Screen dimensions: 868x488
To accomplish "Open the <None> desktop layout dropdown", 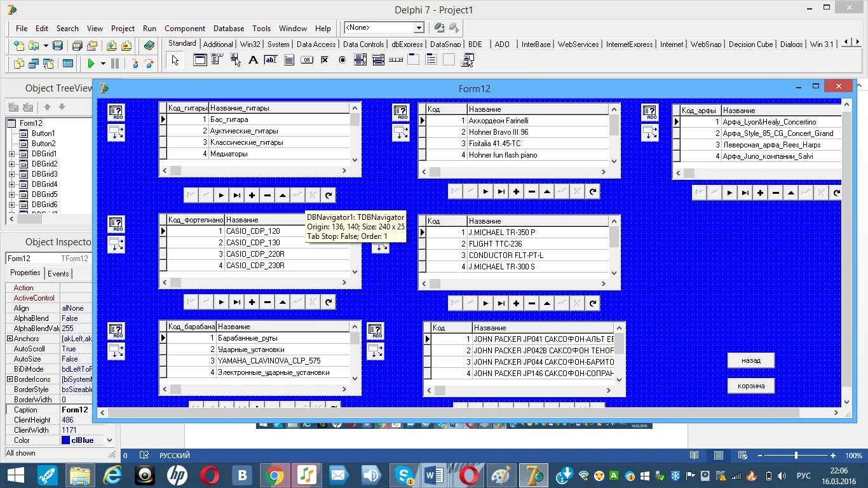I will click(419, 28).
